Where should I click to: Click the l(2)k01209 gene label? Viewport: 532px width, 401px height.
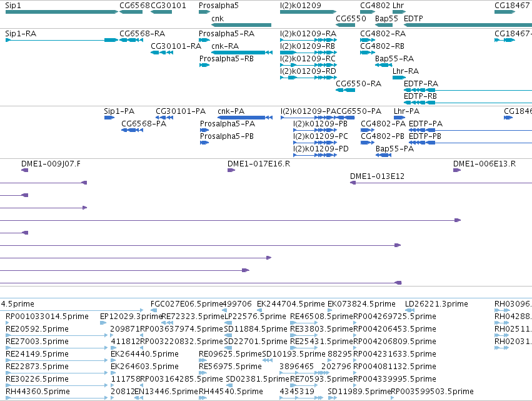click(x=301, y=6)
